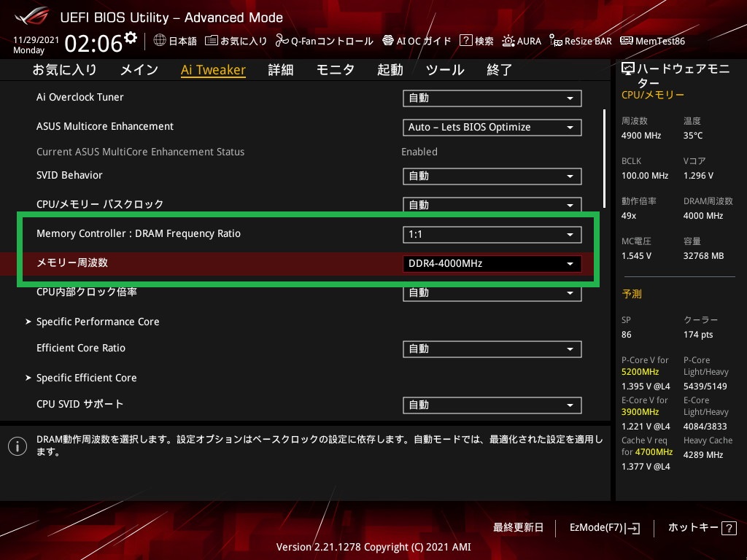Click hot key question mark icon
The height and width of the screenshot is (560, 747).
(x=729, y=528)
